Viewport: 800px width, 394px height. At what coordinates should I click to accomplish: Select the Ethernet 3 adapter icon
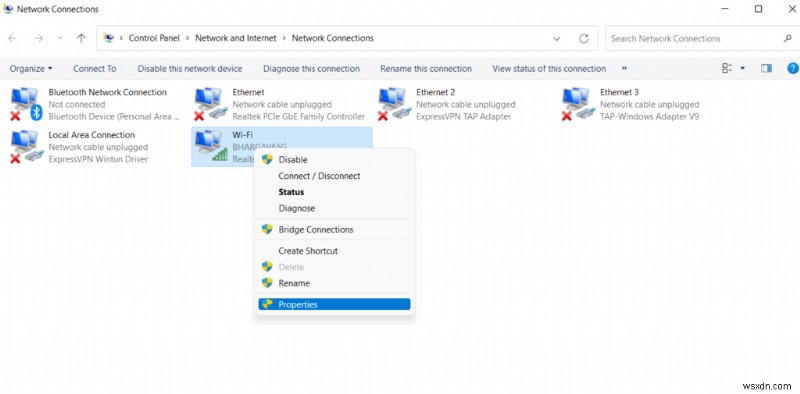point(578,104)
